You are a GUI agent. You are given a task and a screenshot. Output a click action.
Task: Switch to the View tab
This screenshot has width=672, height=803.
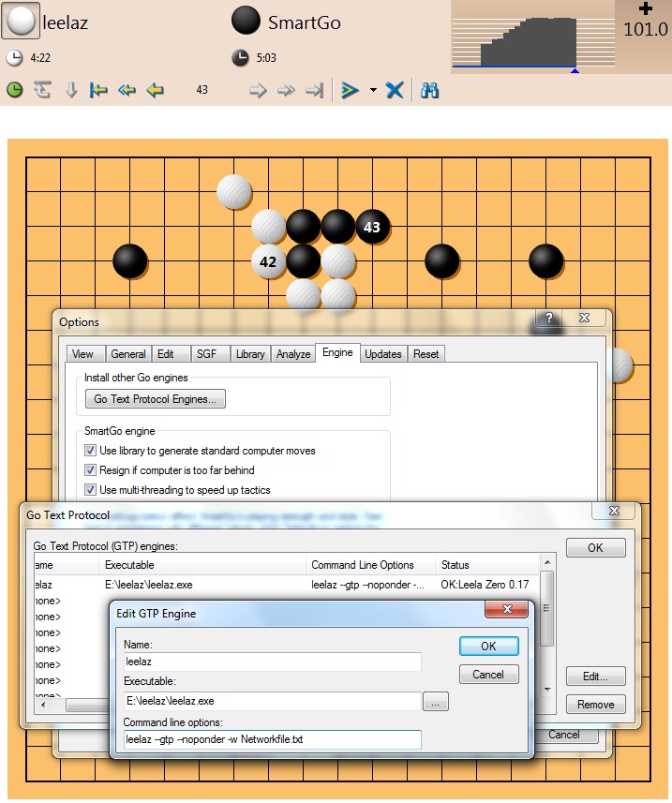tap(85, 354)
